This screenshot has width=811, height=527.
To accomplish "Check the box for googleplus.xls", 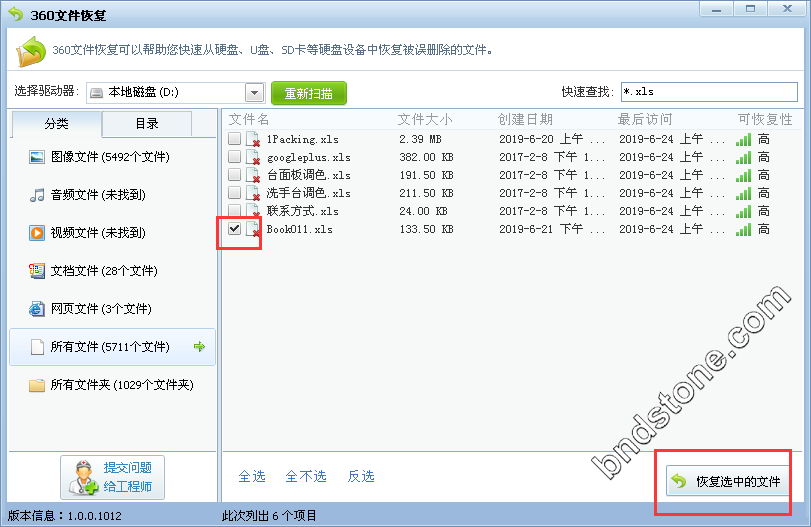I will click(234, 157).
